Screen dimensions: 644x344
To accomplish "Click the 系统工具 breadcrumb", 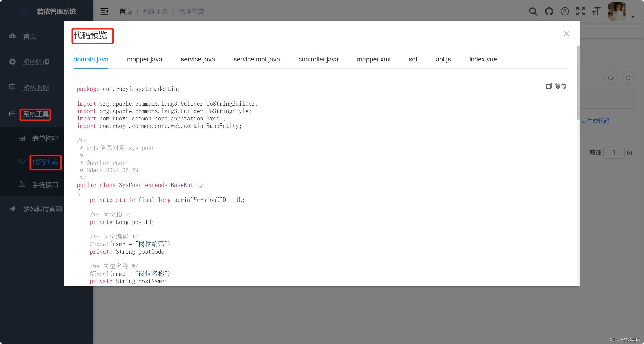I will tap(155, 12).
